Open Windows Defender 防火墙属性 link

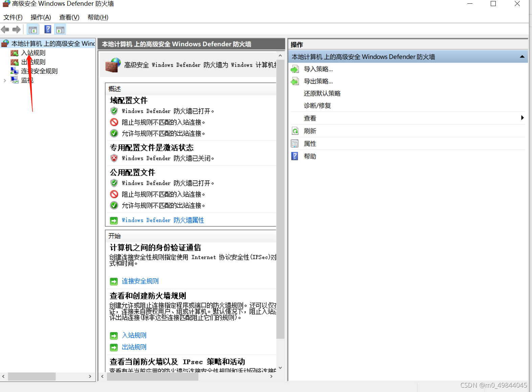pyautogui.click(x=163, y=220)
